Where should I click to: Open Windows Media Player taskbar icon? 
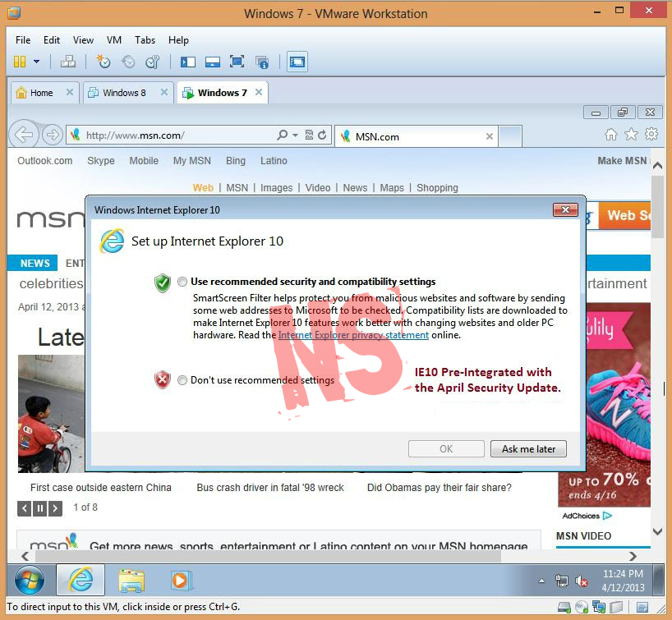tap(181, 581)
